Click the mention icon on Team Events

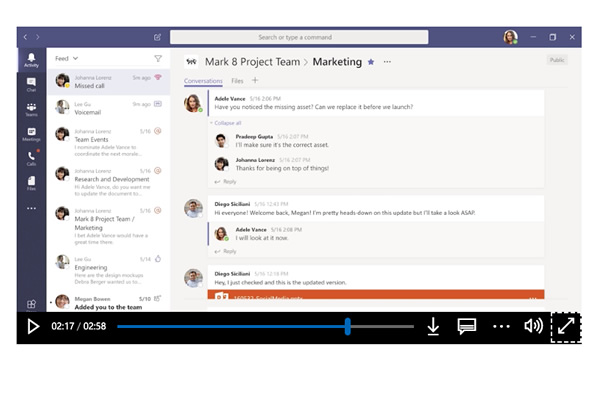click(x=158, y=131)
